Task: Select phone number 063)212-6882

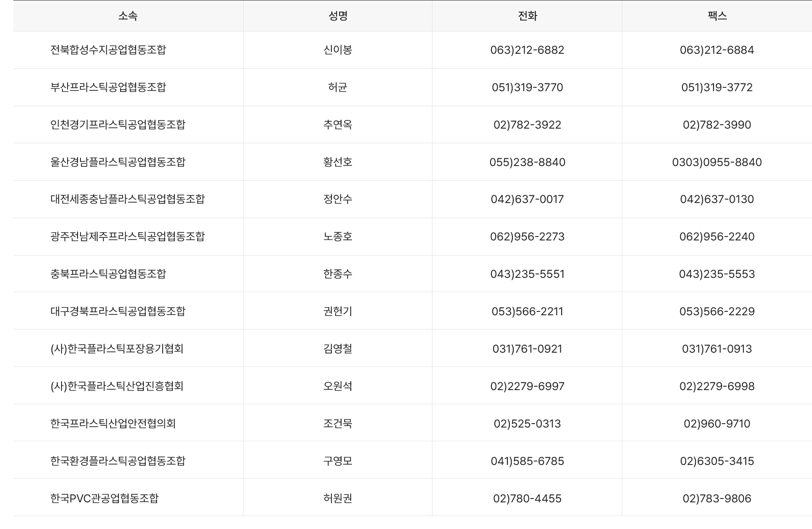Action: [527, 50]
